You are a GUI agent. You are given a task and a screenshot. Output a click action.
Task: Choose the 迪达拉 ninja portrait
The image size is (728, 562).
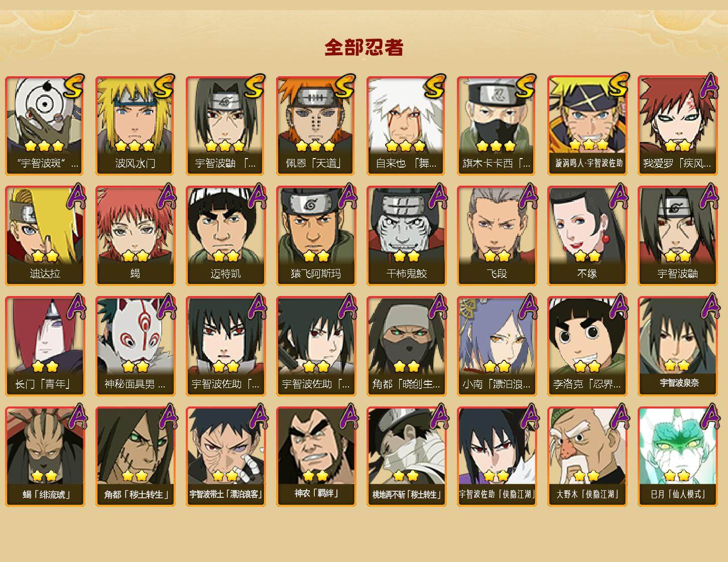coord(45,236)
